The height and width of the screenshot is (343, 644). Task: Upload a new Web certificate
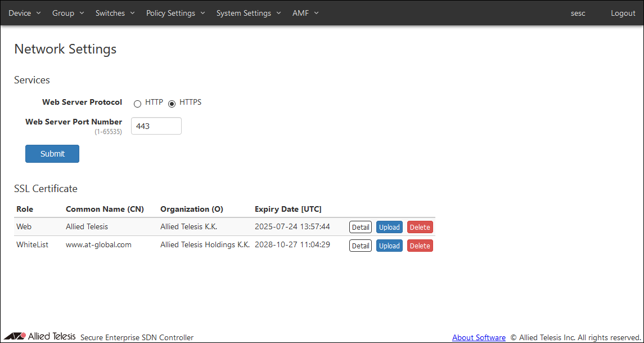[389, 228]
